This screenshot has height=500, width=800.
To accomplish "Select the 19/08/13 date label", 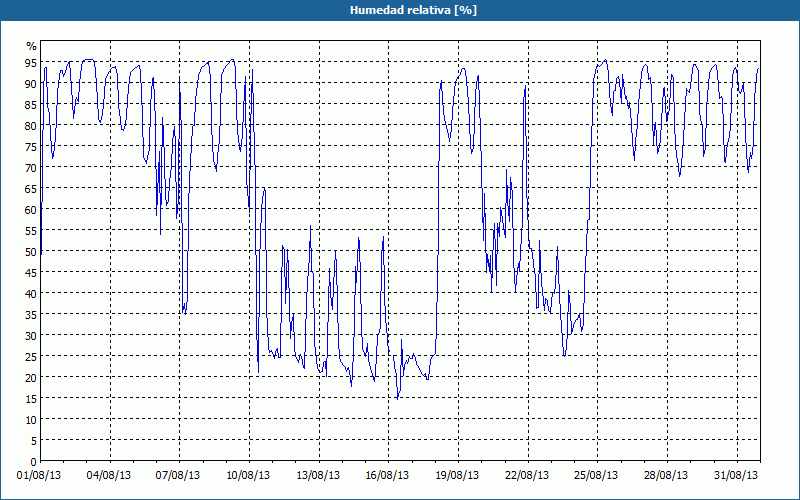I will click(x=457, y=476).
